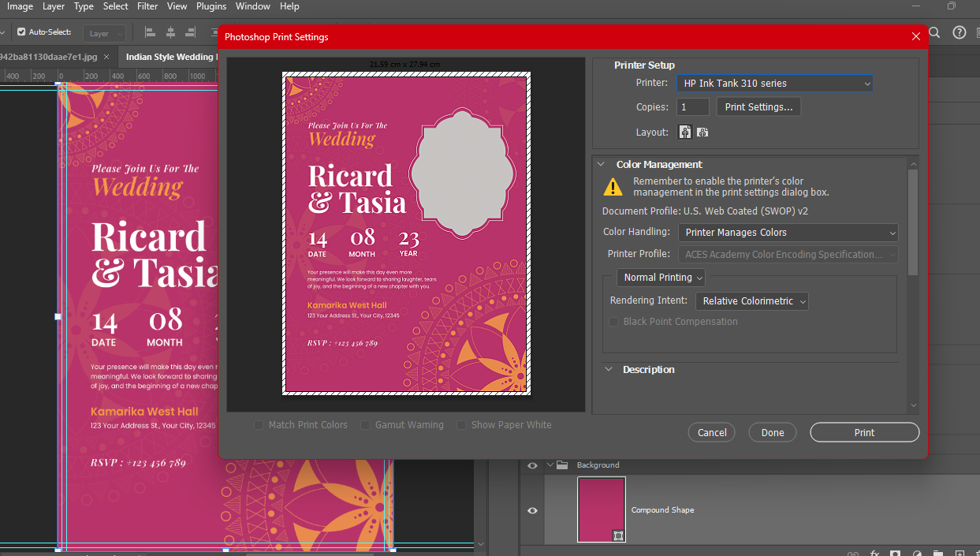Click the search magnifier icon

(934, 32)
